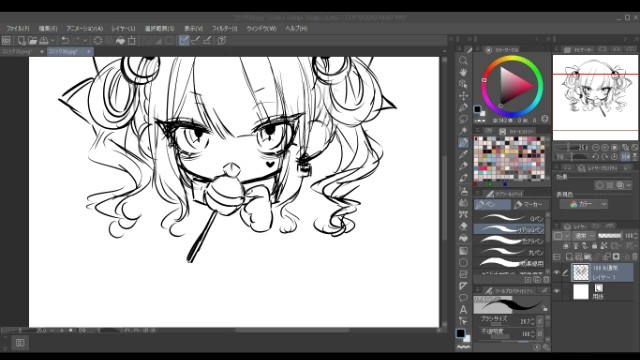The width and height of the screenshot is (640, 360).
Task: Select the Operation object tool
Action: point(463,84)
